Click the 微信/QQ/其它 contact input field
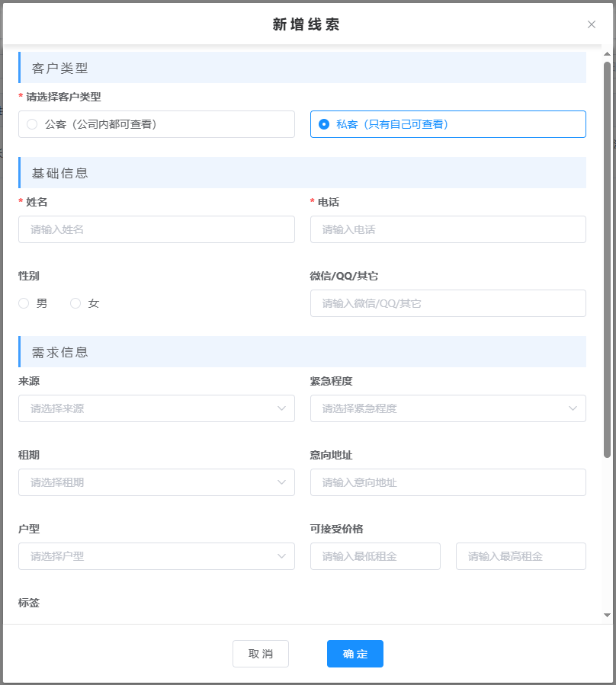The width and height of the screenshot is (616, 685). 448,303
